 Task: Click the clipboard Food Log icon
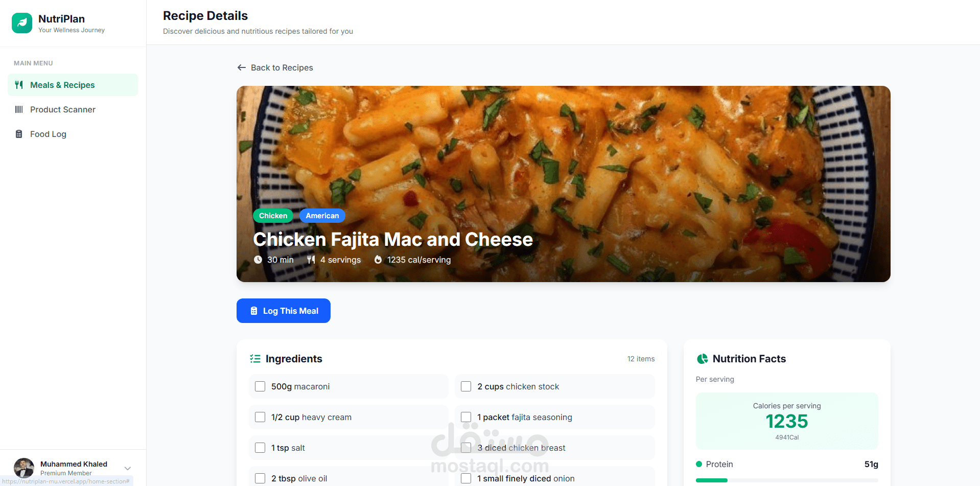click(x=19, y=134)
